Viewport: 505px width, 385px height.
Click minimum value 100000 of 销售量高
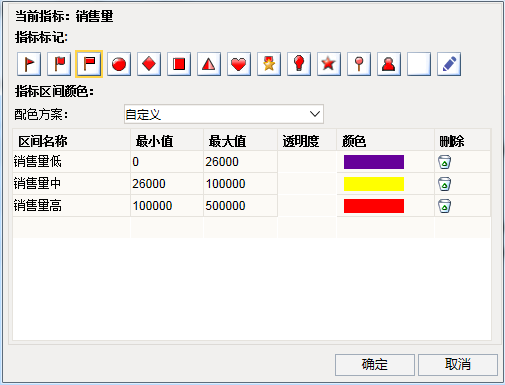click(167, 206)
